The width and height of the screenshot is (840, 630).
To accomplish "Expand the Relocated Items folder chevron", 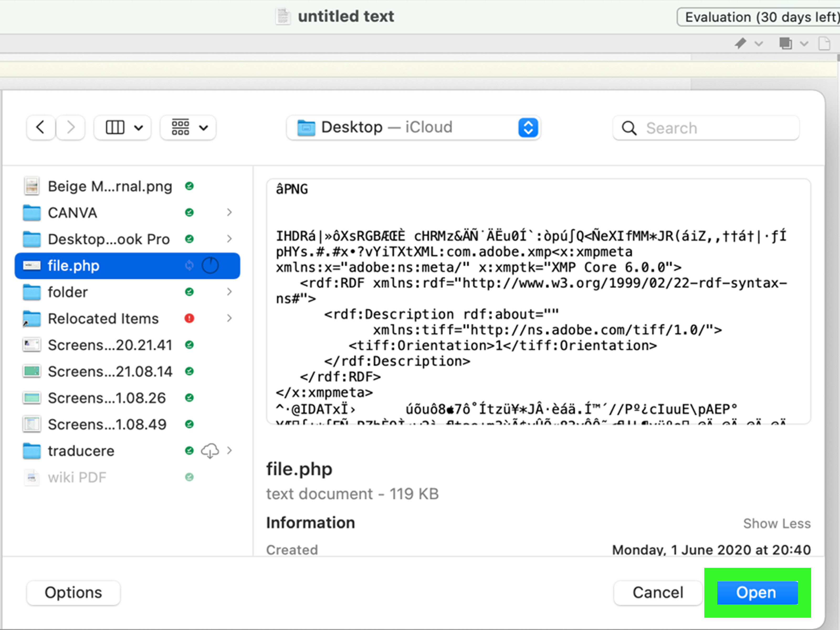I will pos(229,318).
